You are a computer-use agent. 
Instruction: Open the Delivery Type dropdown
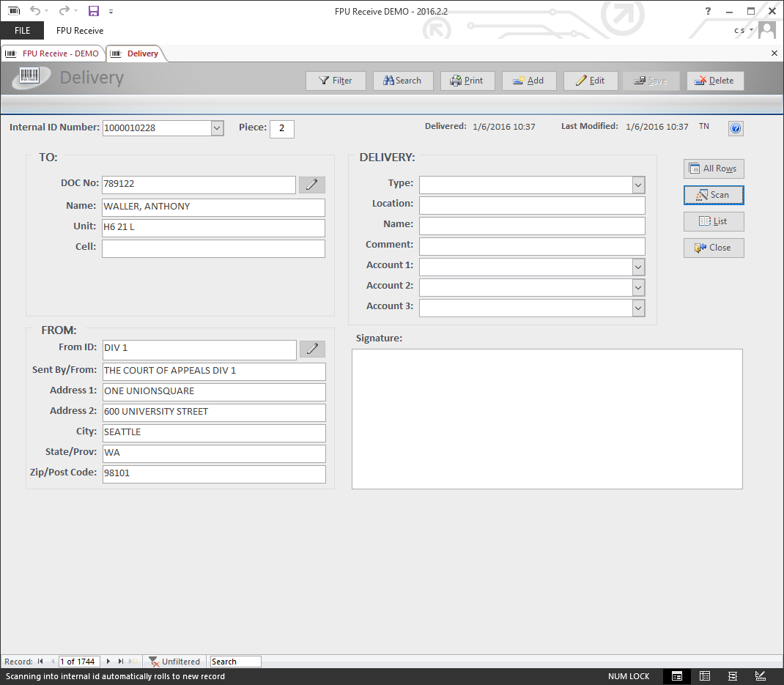[638, 185]
